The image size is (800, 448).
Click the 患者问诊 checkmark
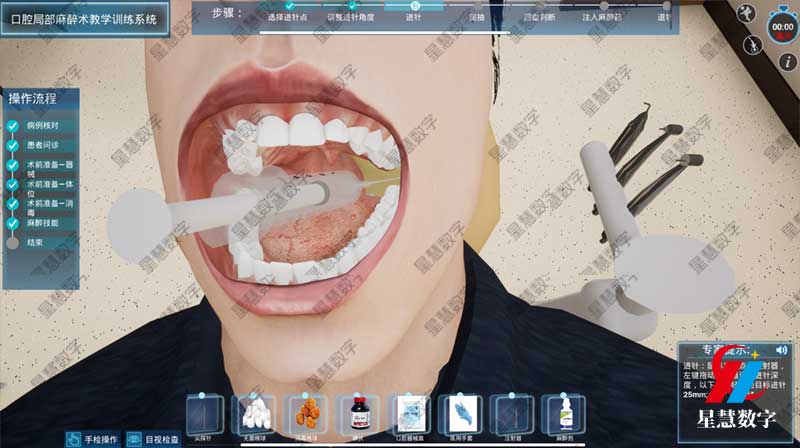click(13, 145)
